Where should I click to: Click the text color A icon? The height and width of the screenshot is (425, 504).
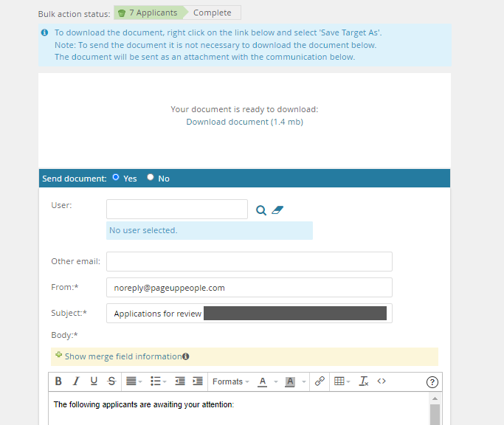[x=263, y=381]
